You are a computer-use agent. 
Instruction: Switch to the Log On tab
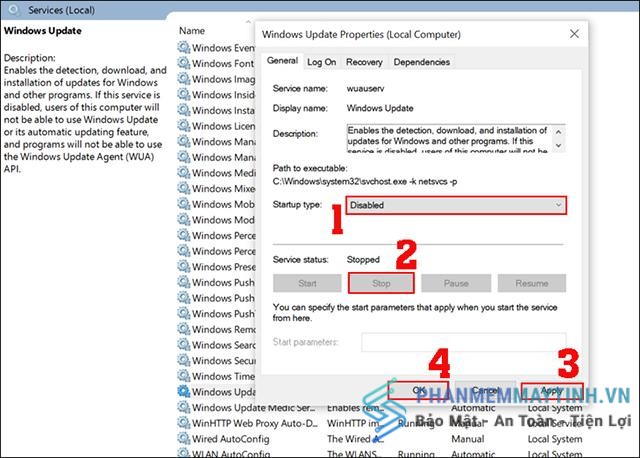(321, 62)
